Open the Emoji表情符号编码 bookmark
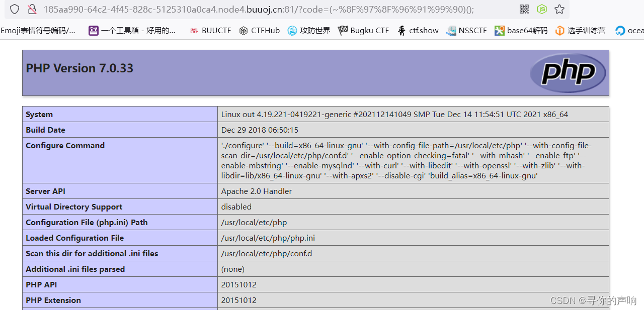Screen dimensions: 644x310 tap(38, 31)
